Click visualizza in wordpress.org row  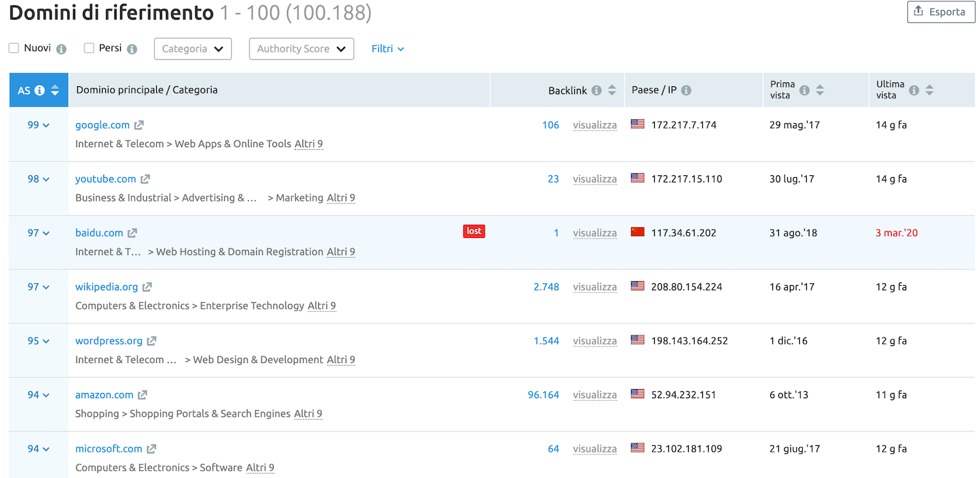pos(595,341)
